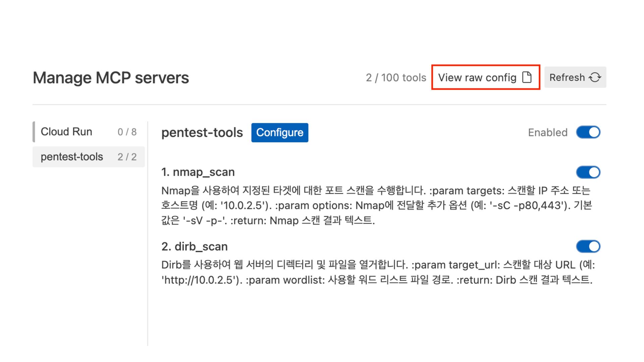
Task: Click the dirb_scan tool title
Action: pos(195,247)
